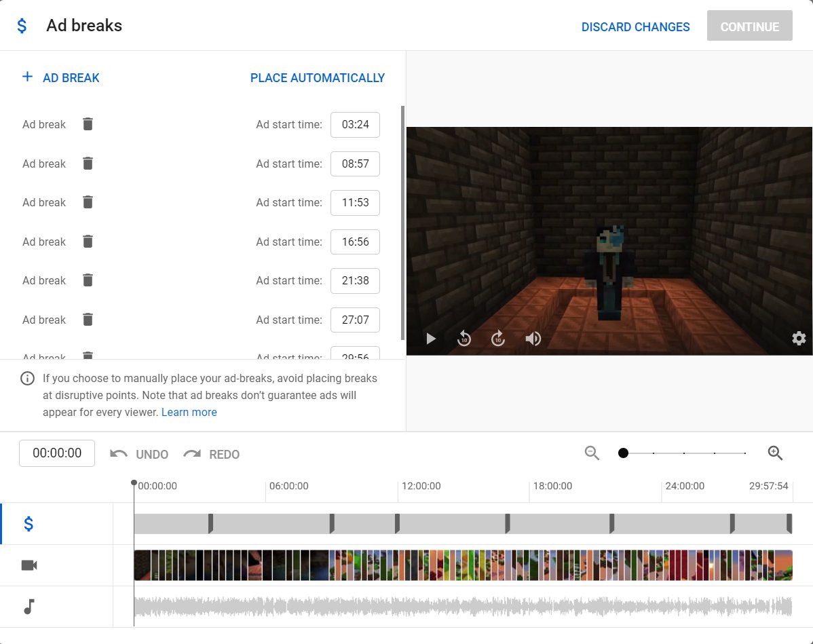
Task: Edit the 21:38 ad start time
Action: tap(355, 280)
